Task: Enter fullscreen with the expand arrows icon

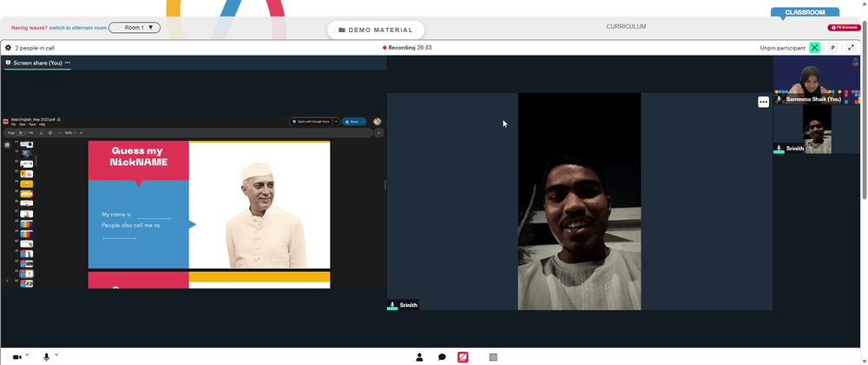Action: [x=852, y=48]
